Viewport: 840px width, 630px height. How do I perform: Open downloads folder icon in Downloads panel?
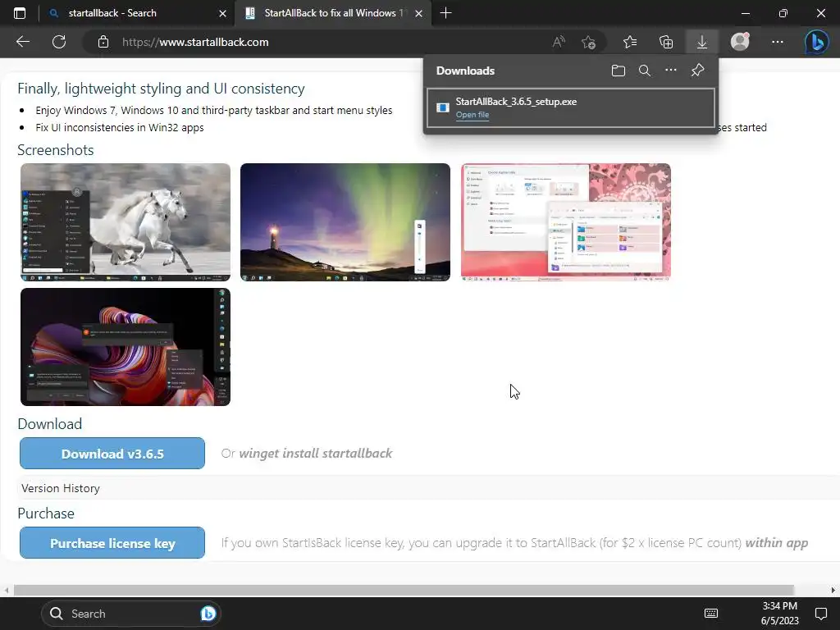click(x=619, y=71)
